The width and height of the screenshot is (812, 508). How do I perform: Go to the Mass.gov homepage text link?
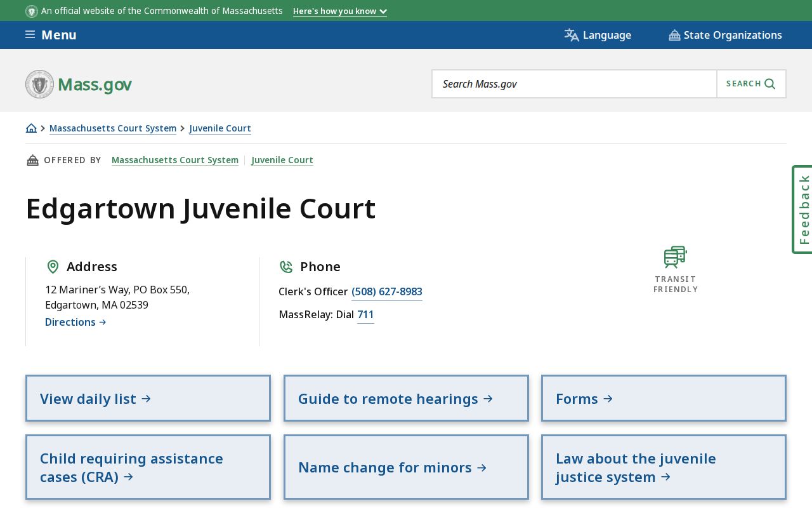pos(95,84)
